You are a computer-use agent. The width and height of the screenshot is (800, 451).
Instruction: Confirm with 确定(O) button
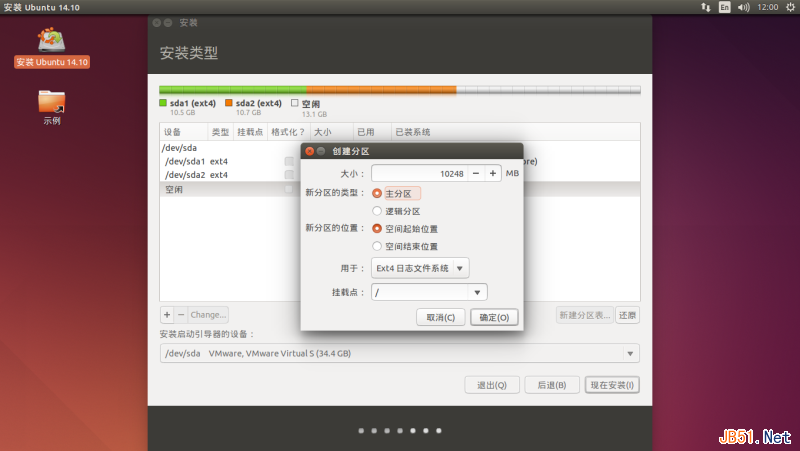pos(494,317)
